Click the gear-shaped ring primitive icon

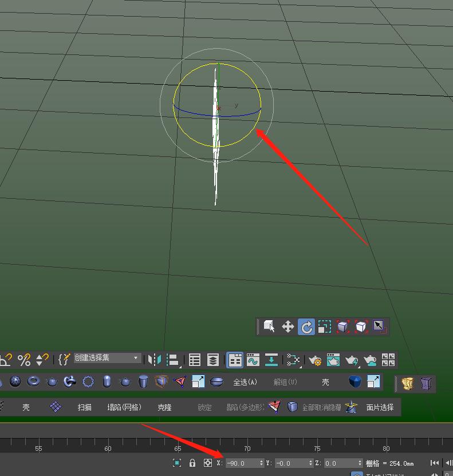(88, 381)
